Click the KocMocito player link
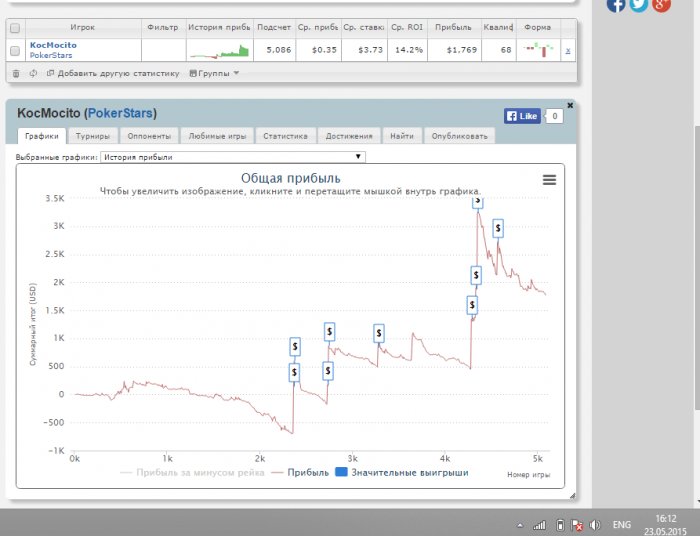Screen dimensions: 700x536 pos(53,45)
